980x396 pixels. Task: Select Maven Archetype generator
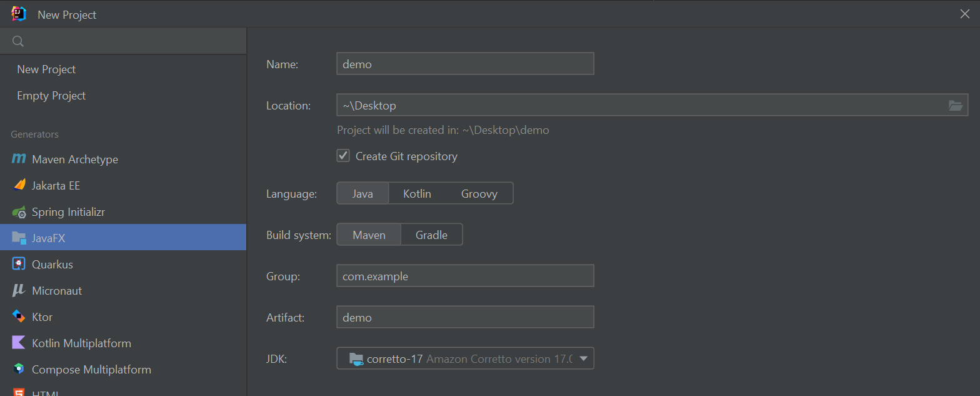123,159
